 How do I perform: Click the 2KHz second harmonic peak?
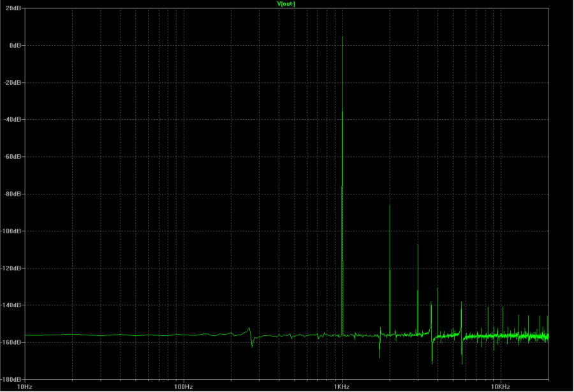(x=390, y=205)
